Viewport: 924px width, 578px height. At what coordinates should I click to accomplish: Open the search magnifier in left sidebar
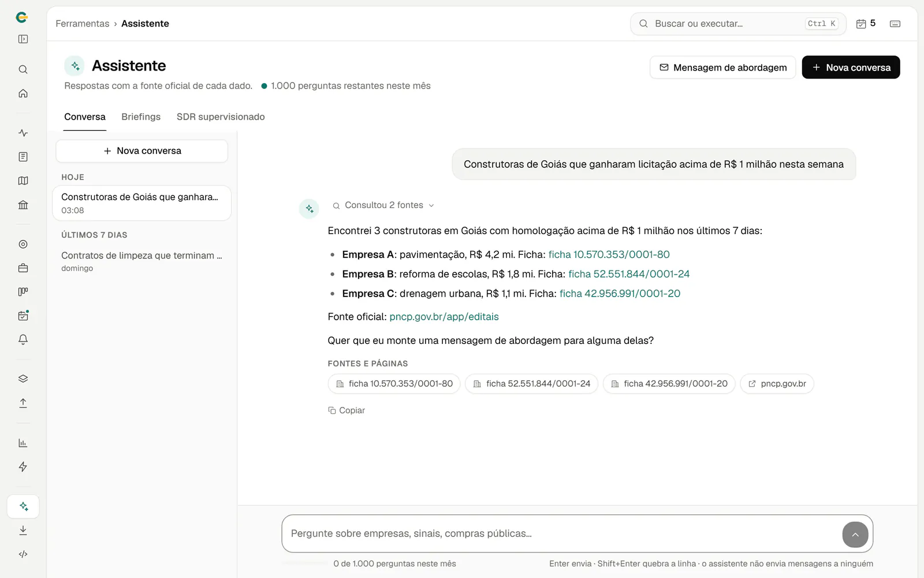coord(23,69)
